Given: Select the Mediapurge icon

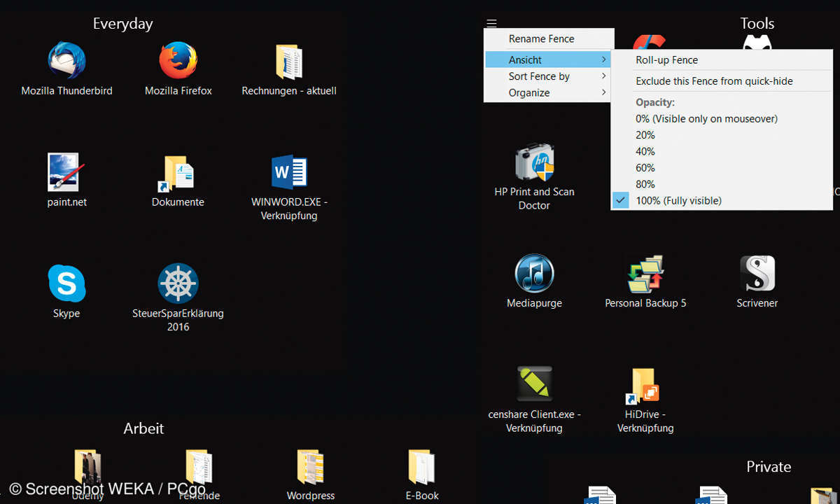Looking at the screenshot, I should (534, 273).
